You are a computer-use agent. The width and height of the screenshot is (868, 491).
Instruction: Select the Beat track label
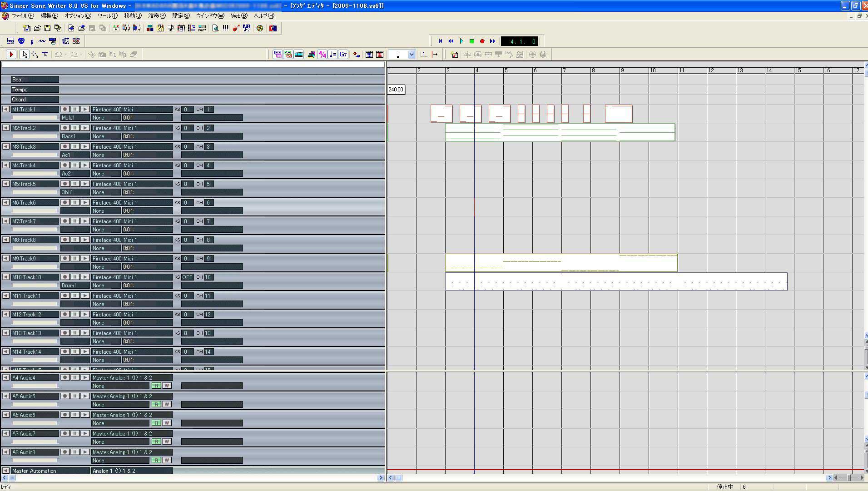pos(35,80)
